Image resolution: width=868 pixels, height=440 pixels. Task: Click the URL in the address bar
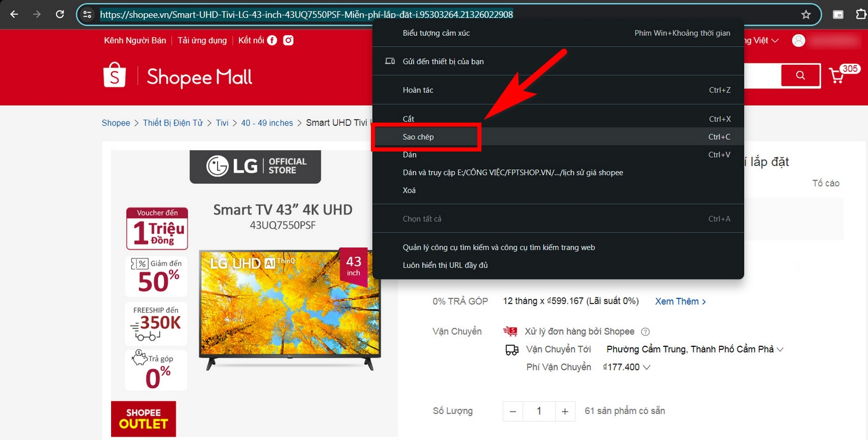[x=306, y=14]
